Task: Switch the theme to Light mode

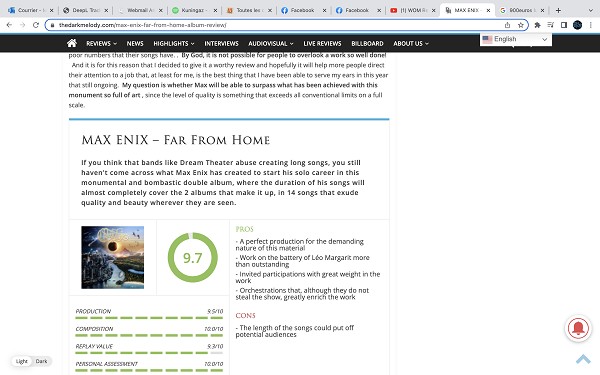Action: coord(22,361)
